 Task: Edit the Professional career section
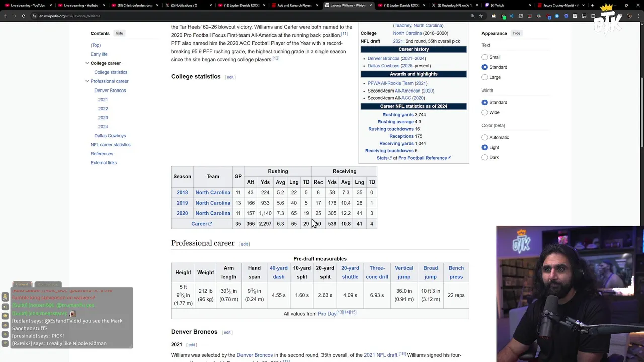[245, 244]
